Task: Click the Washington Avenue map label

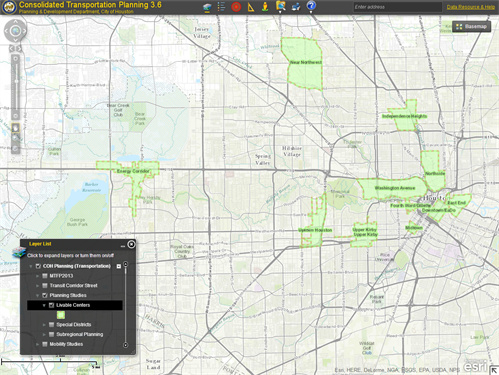Action: pos(395,188)
